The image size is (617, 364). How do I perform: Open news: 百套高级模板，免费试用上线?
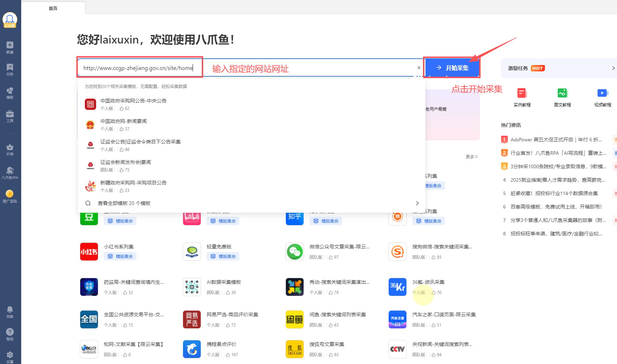(x=556, y=207)
